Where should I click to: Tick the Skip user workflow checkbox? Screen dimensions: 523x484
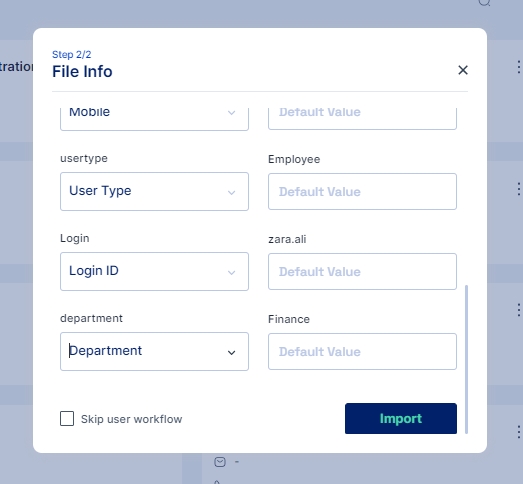pos(67,418)
